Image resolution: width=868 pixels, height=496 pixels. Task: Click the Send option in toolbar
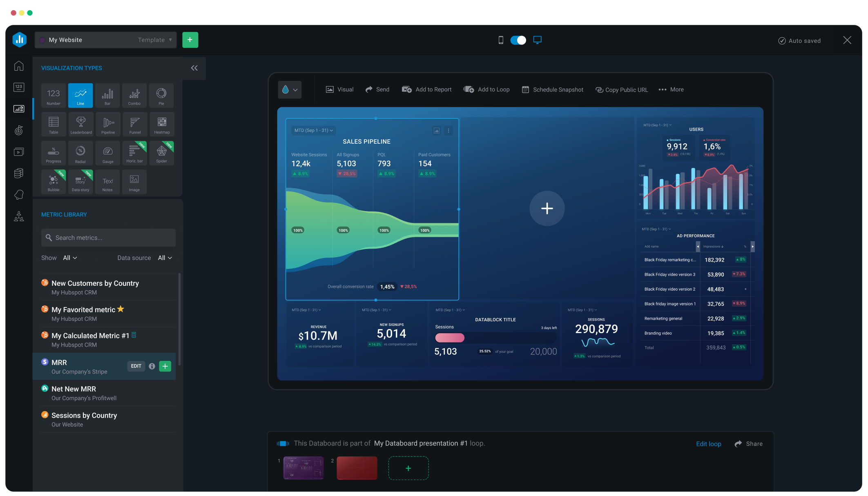point(378,89)
